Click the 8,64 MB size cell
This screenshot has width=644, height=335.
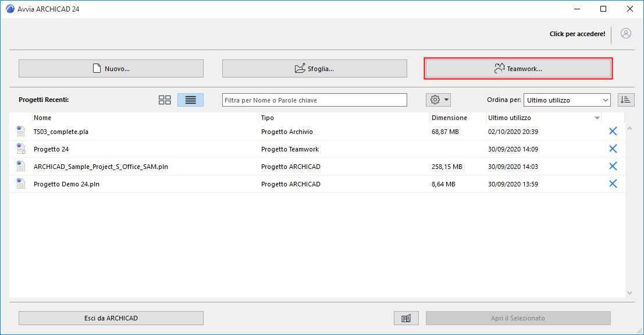click(x=443, y=184)
